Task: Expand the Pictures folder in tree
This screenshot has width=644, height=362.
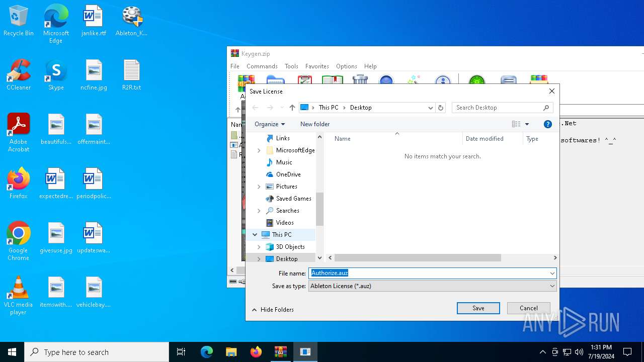Action: [259, 187]
